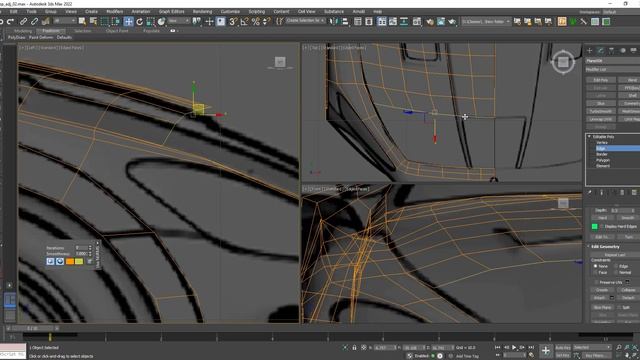Open the reference coordinate system View dropdown

click(179, 21)
